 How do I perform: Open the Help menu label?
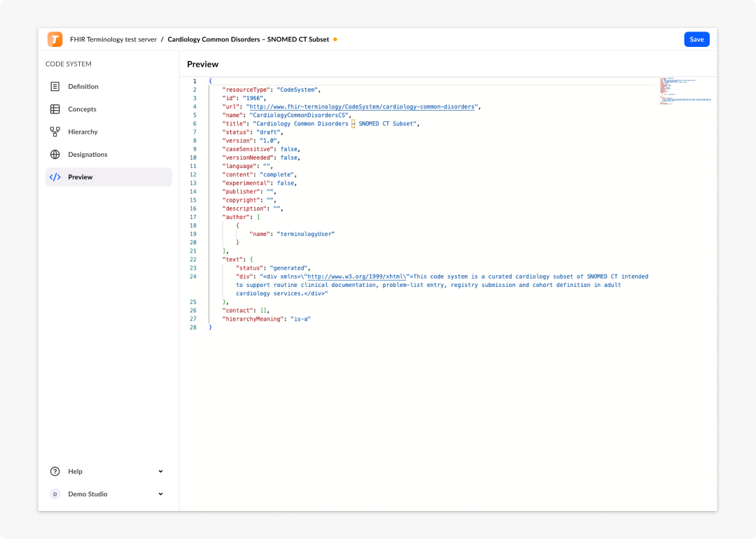(75, 472)
